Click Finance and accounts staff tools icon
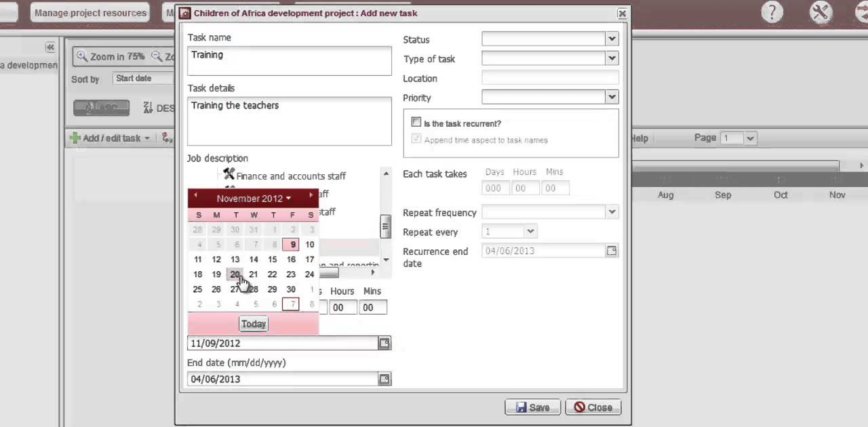Screen dimensions: 868x427 coord(229,175)
